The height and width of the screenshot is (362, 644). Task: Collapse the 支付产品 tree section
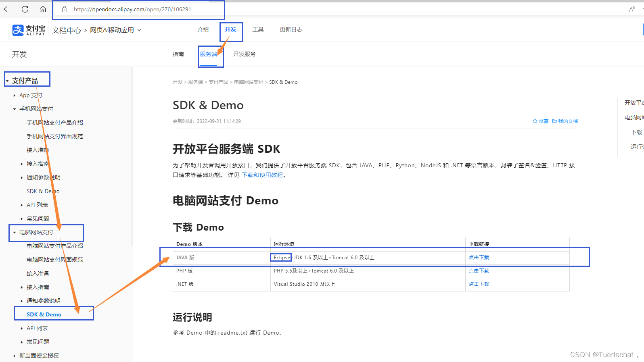[7, 81]
